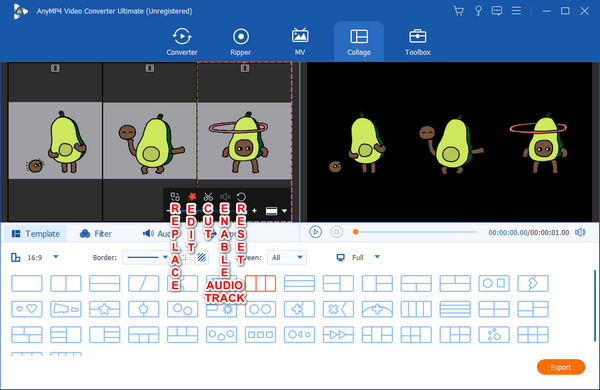Select the Template sub-tab

36,233
